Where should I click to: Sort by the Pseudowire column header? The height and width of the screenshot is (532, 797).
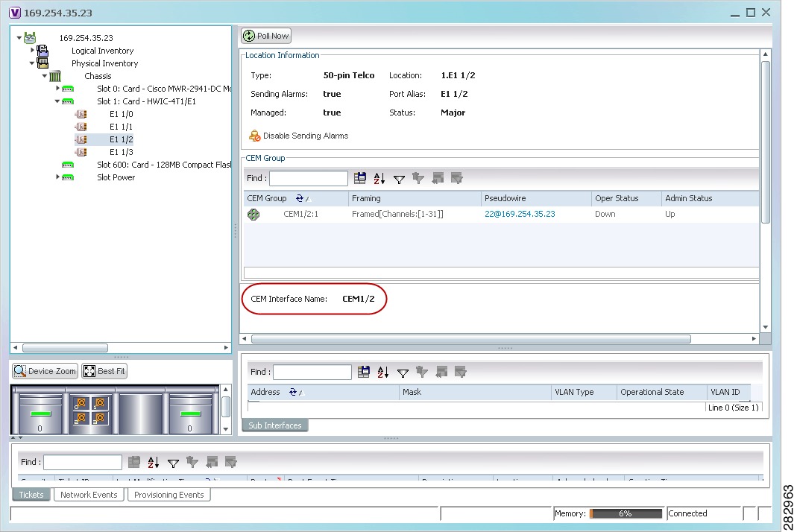[536, 198]
